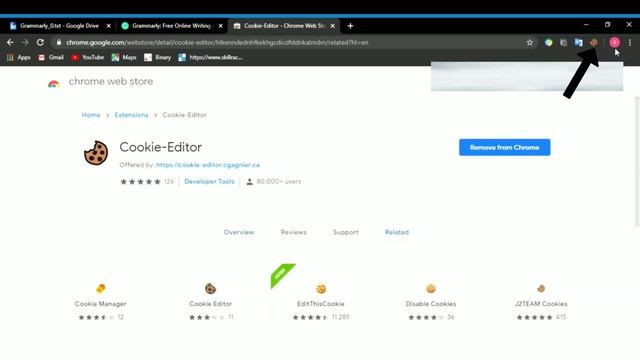Open the skillrac bookmark link
Screen dimensions: 640x360
210,58
